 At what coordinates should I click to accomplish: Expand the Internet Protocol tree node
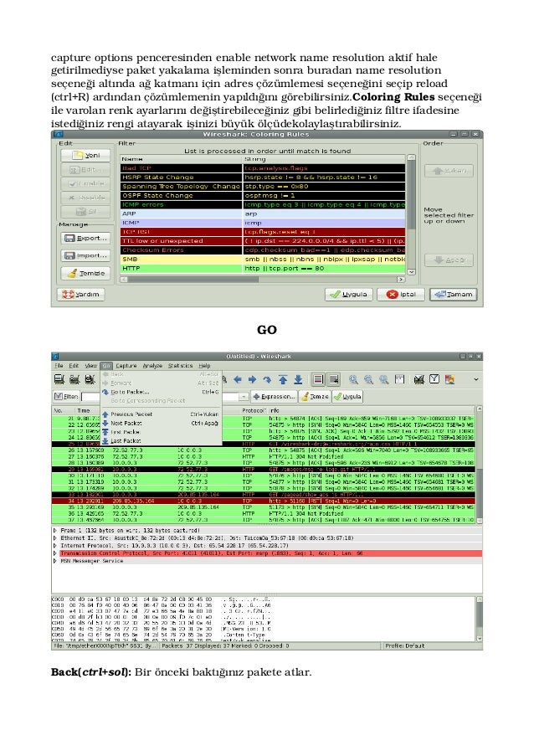coord(55,546)
